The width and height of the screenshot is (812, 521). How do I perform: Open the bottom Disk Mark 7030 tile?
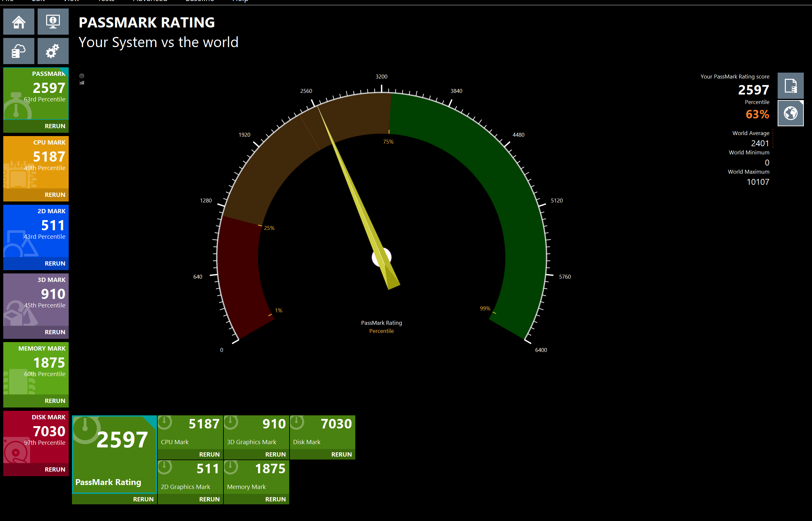point(323,432)
